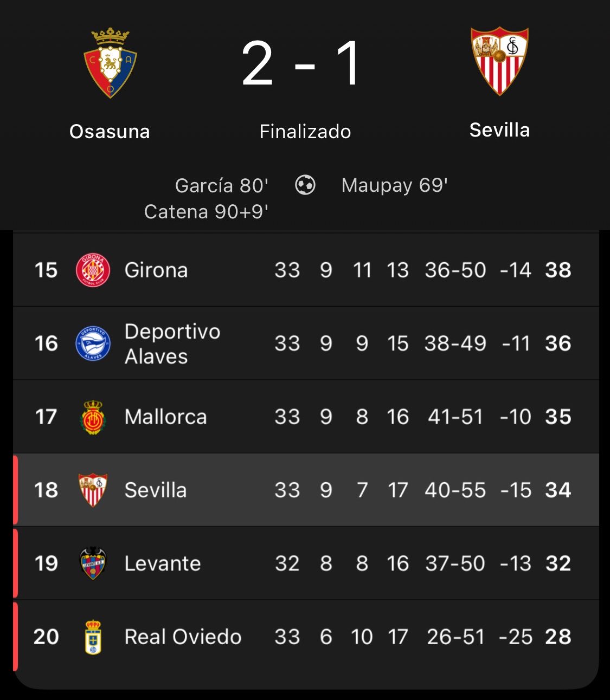Open Real Oviedo name in standings
The width and height of the screenshot is (610, 700).
(x=183, y=637)
